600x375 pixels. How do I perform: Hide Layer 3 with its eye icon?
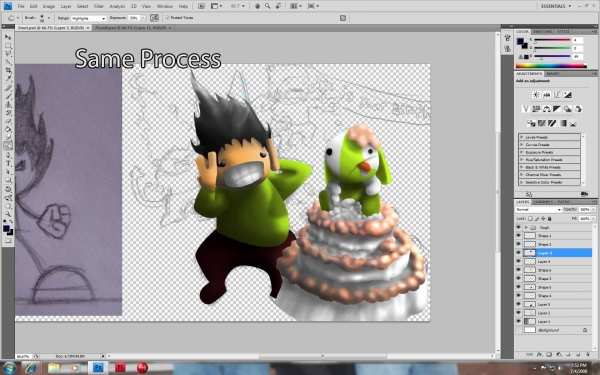(518, 253)
